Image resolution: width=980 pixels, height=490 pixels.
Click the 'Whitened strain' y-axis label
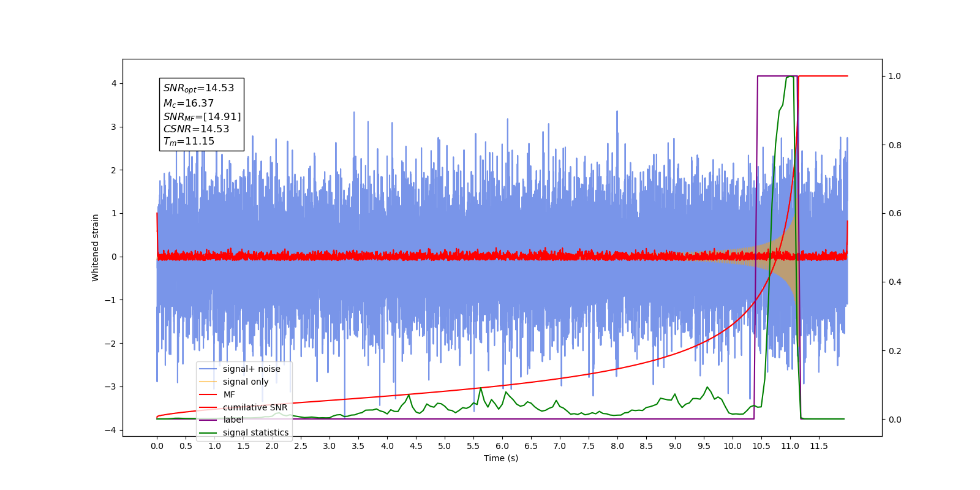point(96,247)
